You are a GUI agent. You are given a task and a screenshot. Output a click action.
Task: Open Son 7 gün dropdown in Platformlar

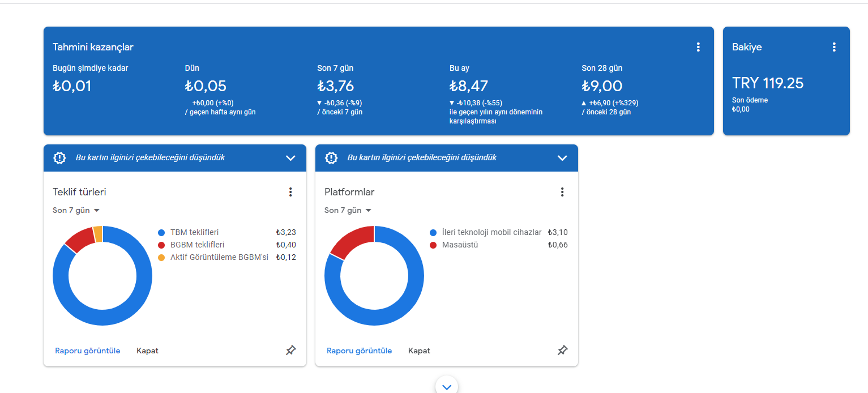pyautogui.click(x=348, y=210)
